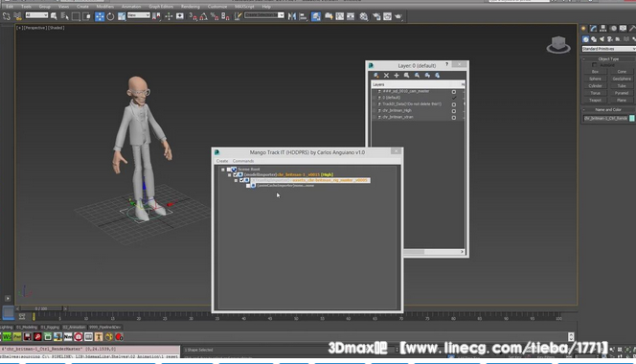This screenshot has height=364, width=636.
Task: Open the Create Selection Set dropdown
Action: click(x=264, y=15)
